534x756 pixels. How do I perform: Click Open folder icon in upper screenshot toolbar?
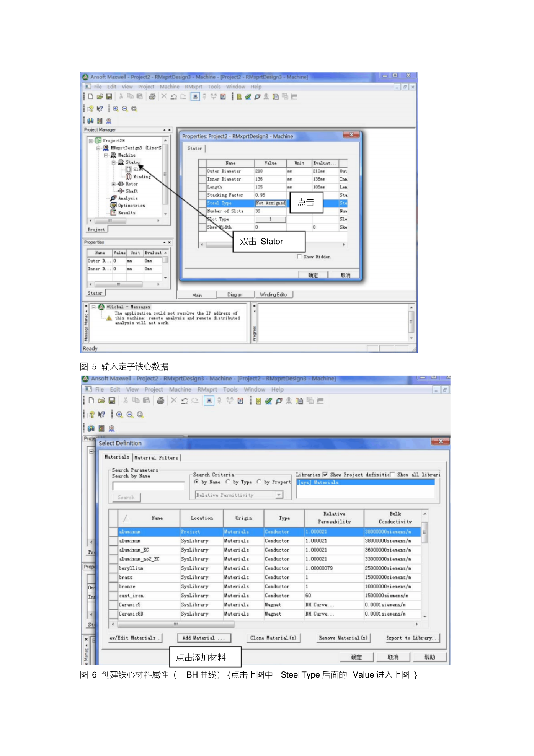(x=100, y=96)
